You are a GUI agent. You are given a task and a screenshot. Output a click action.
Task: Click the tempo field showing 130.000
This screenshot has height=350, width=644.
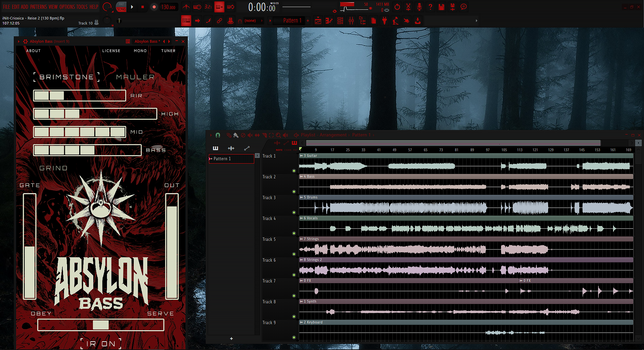[x=168, y=7]
